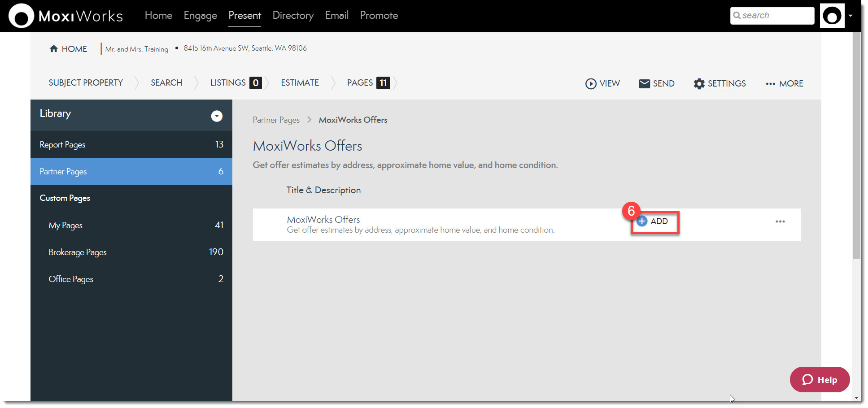Collapse the Library panel dropdown

click(217, 116)
